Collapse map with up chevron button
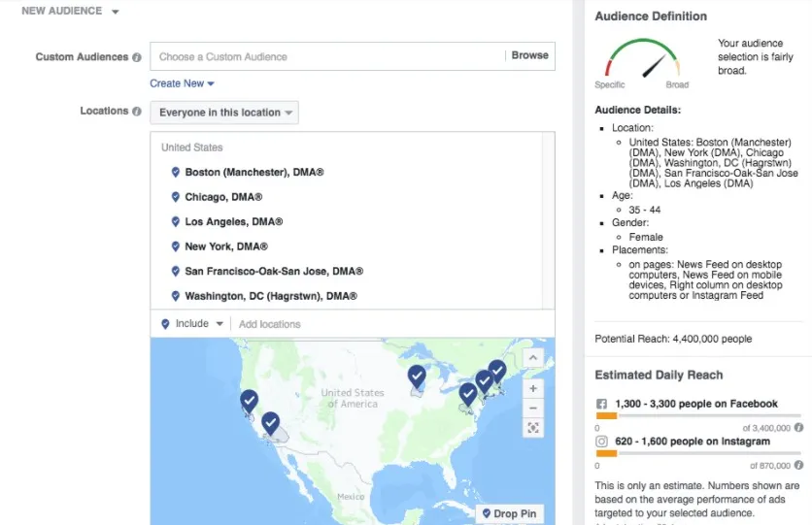This screenshot has height=525, width=812. pyautogui.click(x=532, y=358)
